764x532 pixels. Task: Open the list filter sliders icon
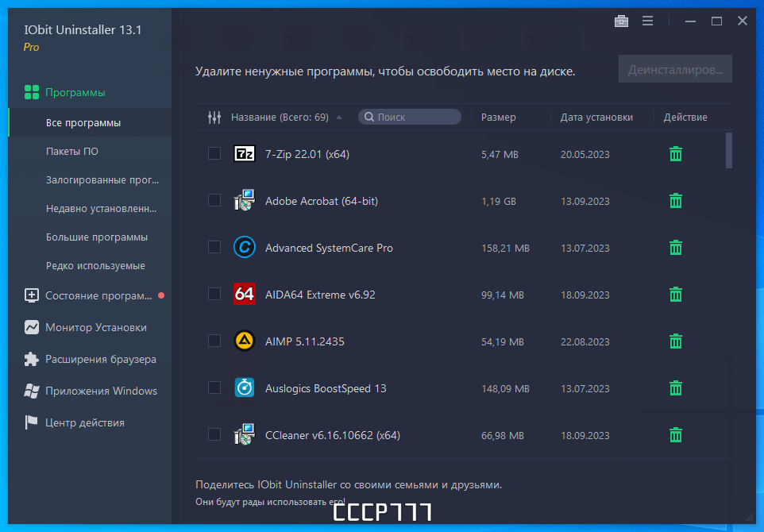[214, 118]
